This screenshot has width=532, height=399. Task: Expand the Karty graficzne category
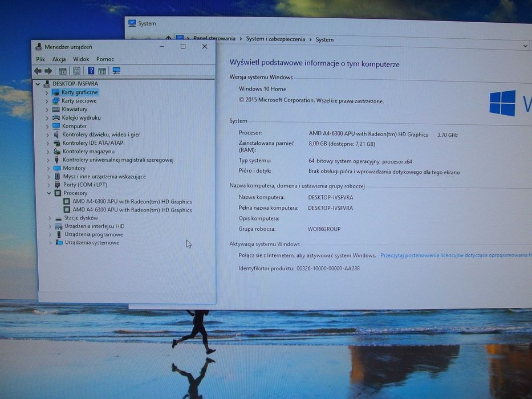(47, 92)
